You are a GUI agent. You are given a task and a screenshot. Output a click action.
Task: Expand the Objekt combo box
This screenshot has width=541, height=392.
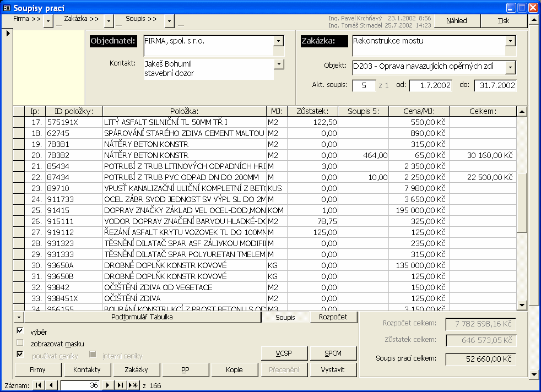tap(510, 67)
